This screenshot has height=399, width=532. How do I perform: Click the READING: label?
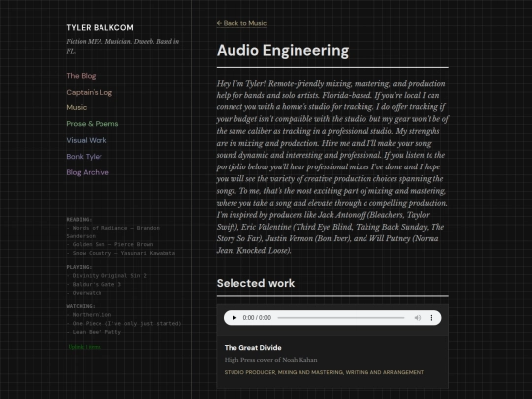coord(79,219)
